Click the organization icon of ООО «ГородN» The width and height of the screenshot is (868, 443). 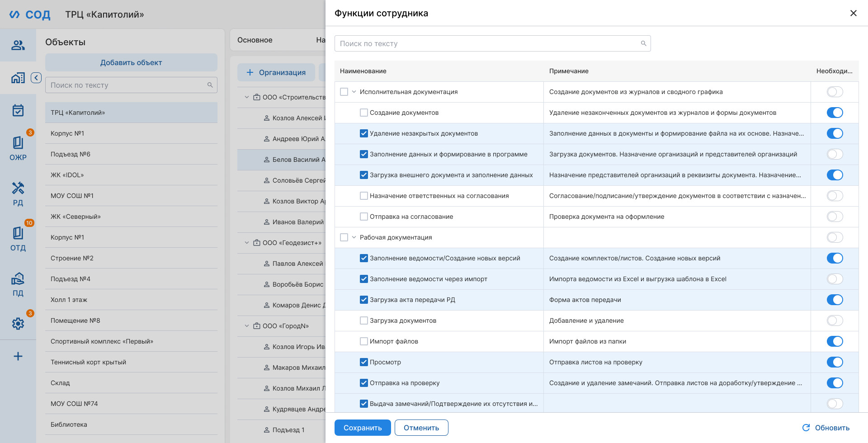[257, 326]
